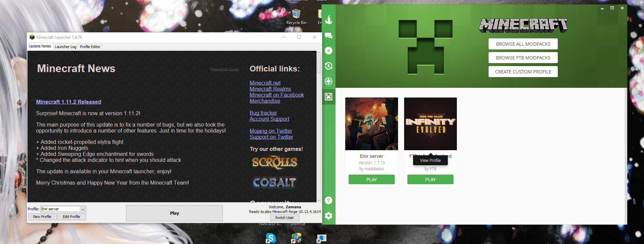Click the View Profile tooltip label
This screenshot has width=644, height=244.
click(x=430, y=161)
